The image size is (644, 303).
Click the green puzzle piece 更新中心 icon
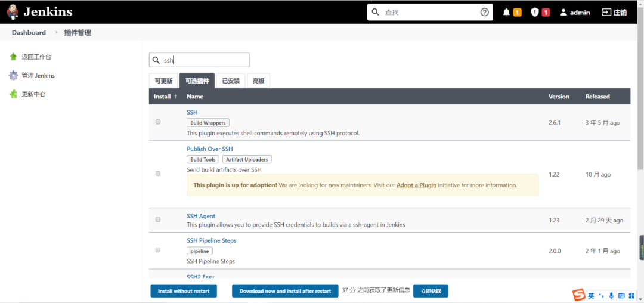pos(14,94)
